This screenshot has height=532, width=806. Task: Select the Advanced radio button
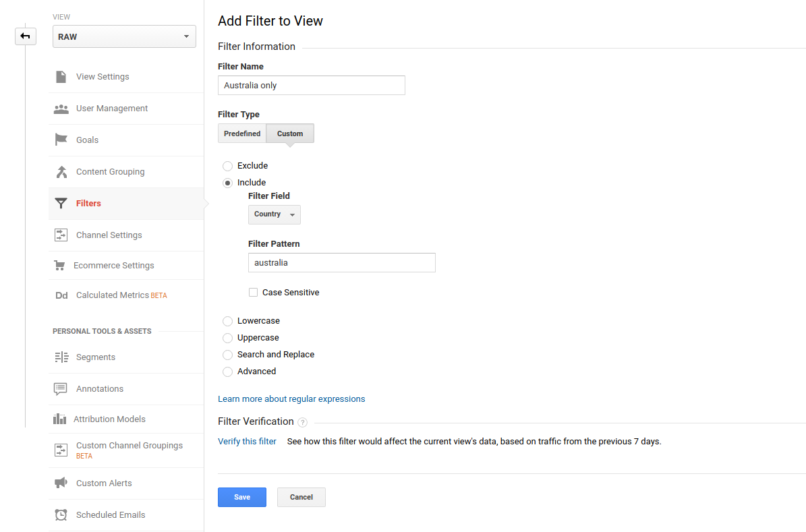228,372
